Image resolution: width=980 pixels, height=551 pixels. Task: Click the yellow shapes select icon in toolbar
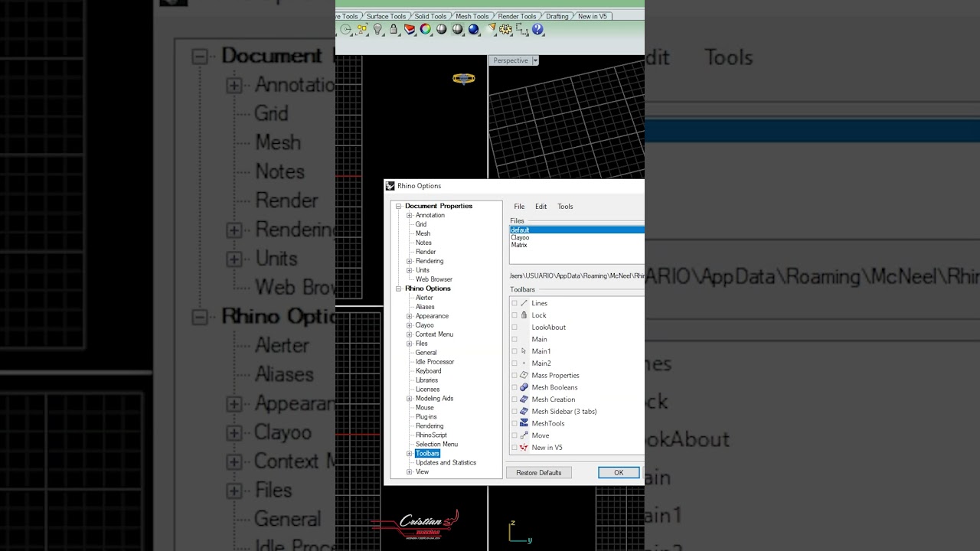[x=362, y=29]
